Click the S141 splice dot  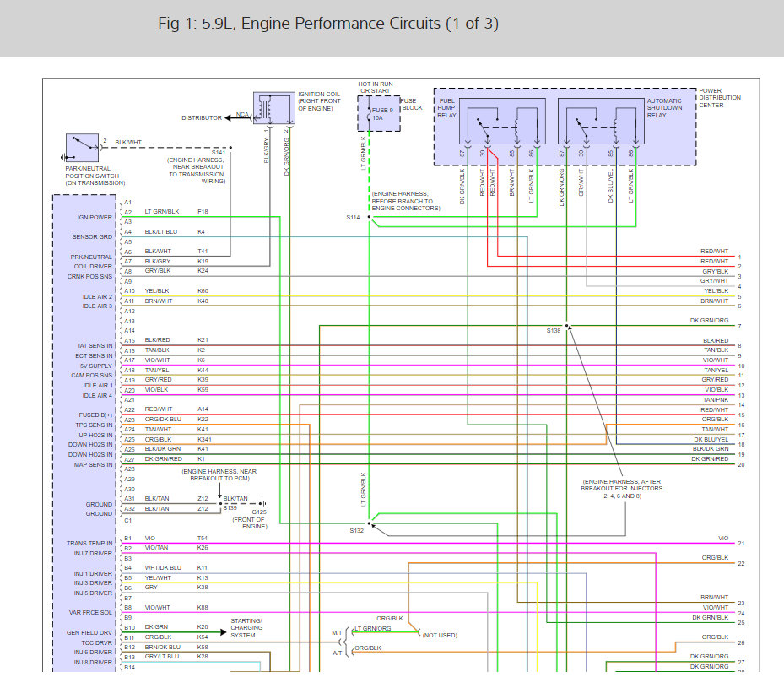pyautogui.click(x=230, y=148)
